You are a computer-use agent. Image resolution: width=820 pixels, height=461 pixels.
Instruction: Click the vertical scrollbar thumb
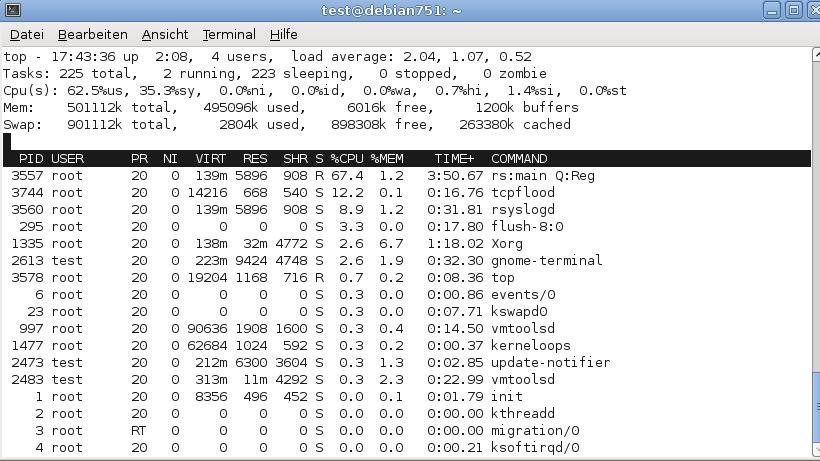coord(816,407)
